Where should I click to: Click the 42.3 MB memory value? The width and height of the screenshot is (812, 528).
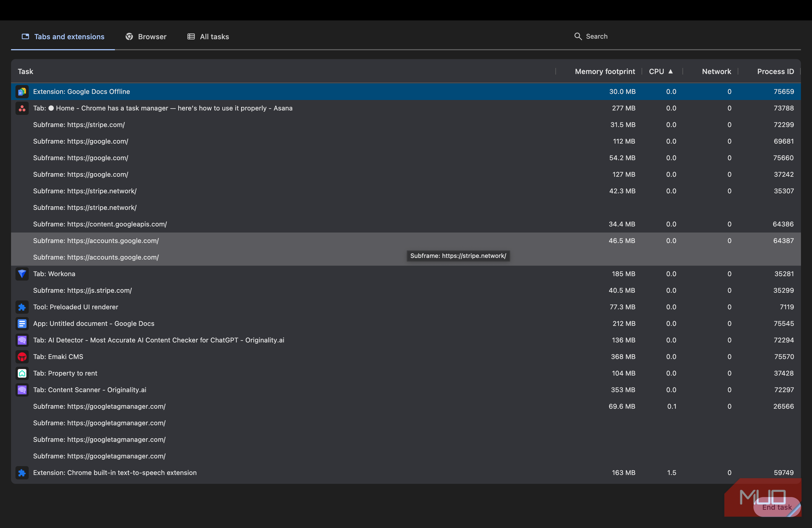coord(622,191)
